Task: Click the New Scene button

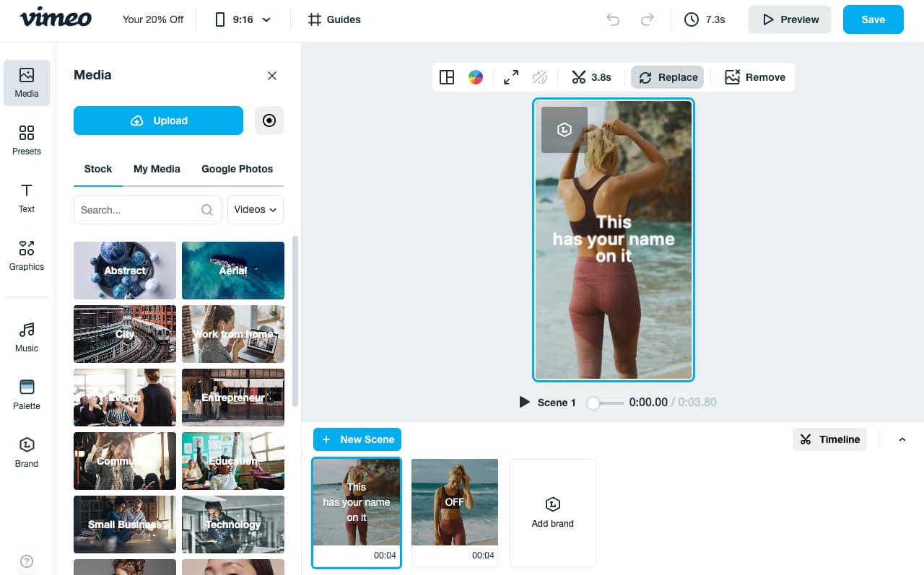Action: coord(357,439)
